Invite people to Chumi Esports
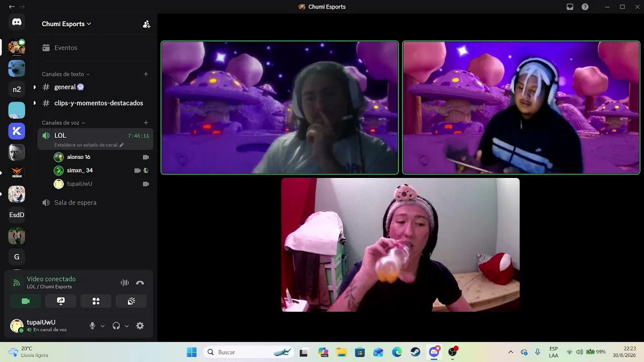644x362 pixels. point(146,24)
